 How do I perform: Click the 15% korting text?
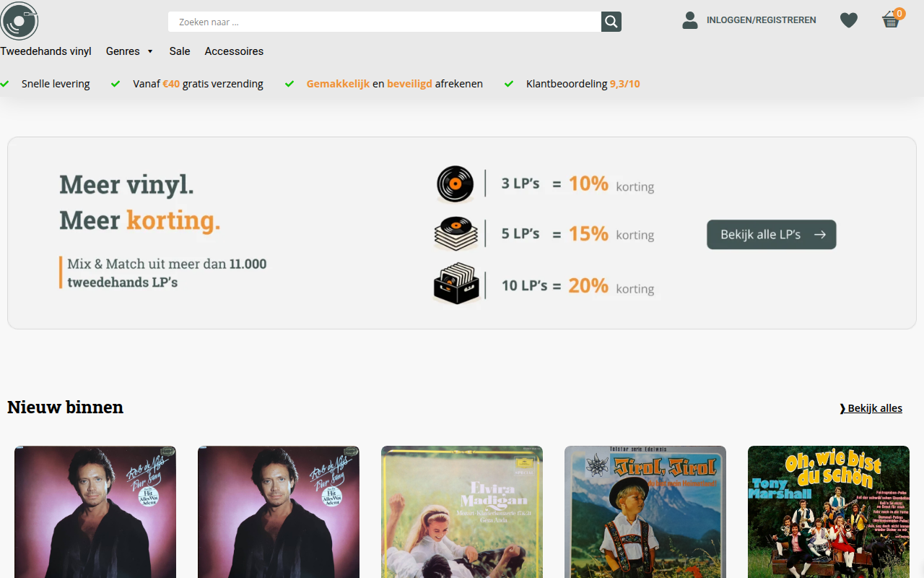click(x=611, y=233)
